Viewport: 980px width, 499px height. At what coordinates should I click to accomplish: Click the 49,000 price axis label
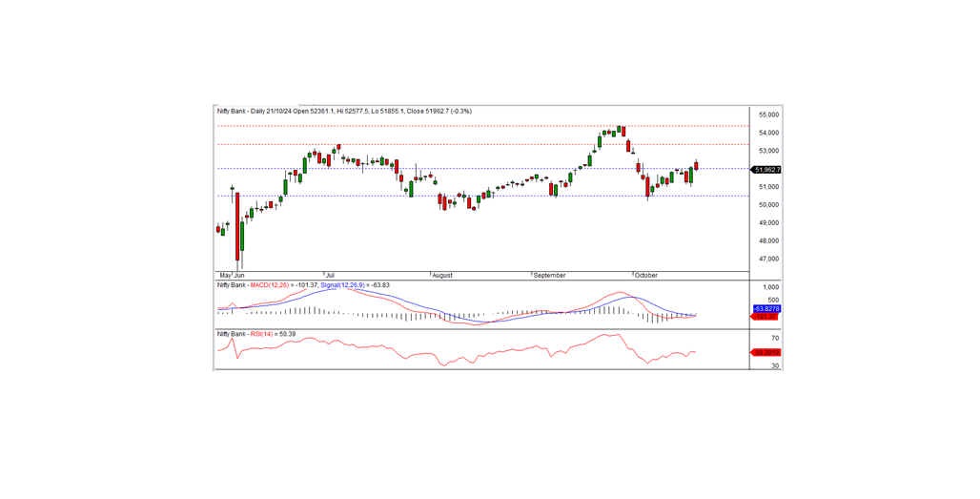(768, 223)
